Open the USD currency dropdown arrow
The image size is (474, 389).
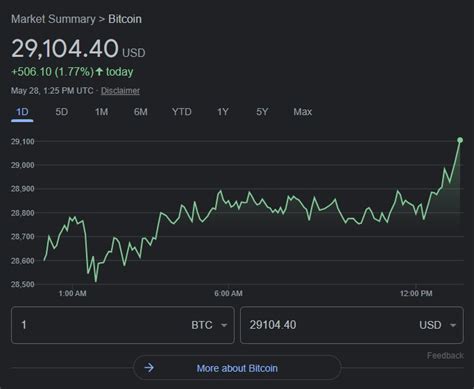point(453,325)
